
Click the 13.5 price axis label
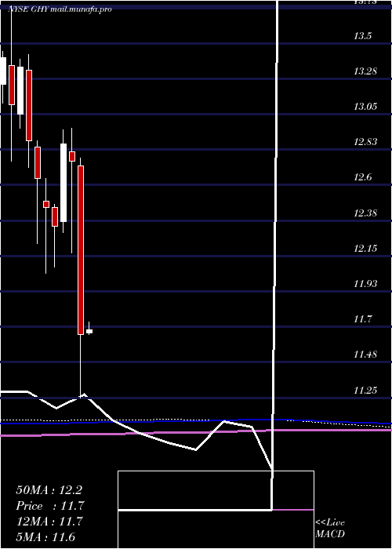[362, 36]
